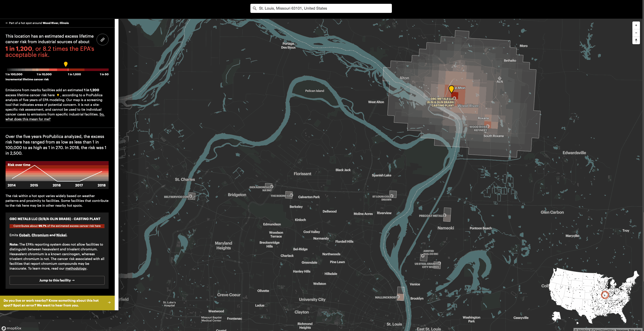Click the 'Contributes about 99.7%' red bar
This screenshot has width=644, height=331.
(x=57, y=226)
